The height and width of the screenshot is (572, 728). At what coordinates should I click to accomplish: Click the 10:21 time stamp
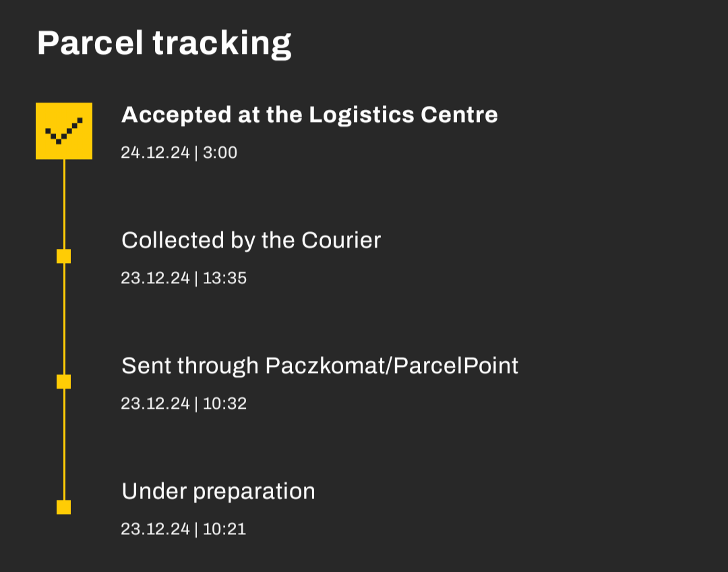(x=225, y=530)
